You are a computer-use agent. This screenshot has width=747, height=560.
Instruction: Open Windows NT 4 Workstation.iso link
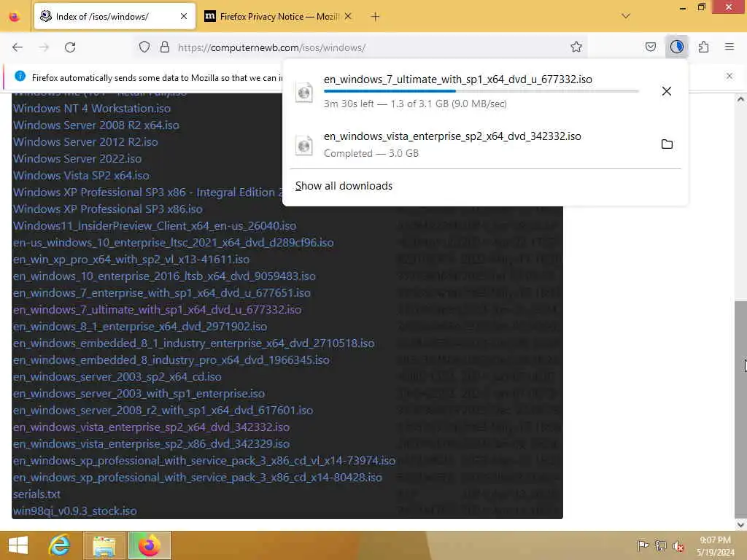pyautogui.click(x=91, y=109)
